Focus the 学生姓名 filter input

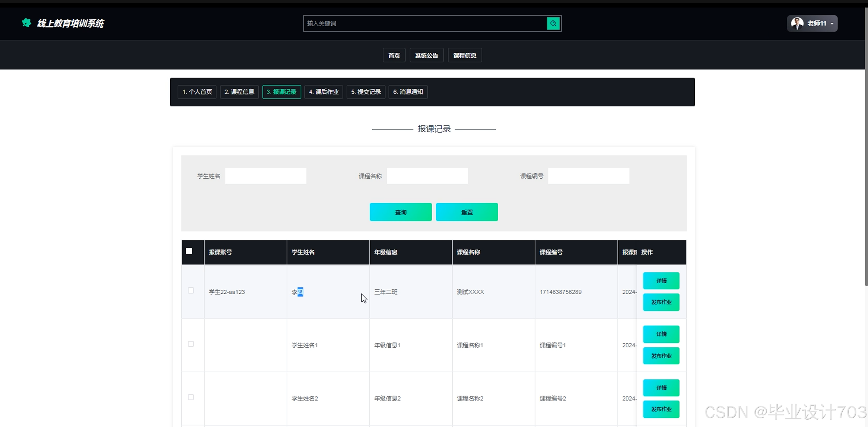point(266,176)
